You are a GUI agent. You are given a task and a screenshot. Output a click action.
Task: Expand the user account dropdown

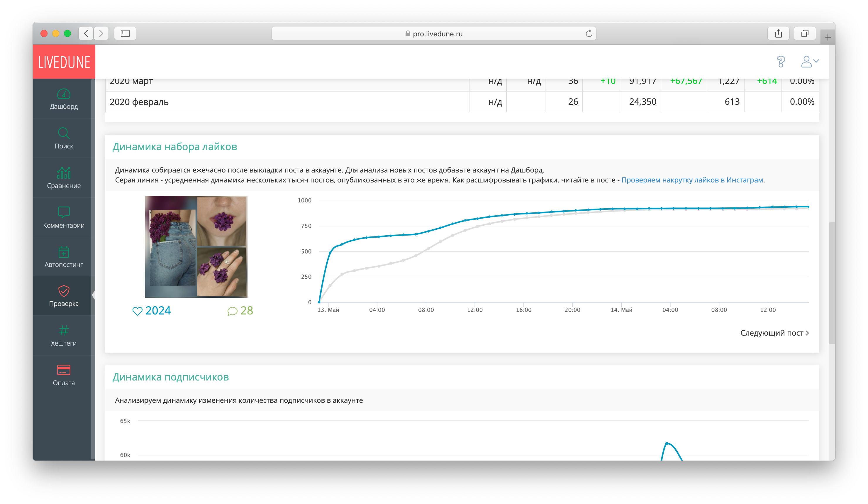pyautogui.click(x=809, y=62)
